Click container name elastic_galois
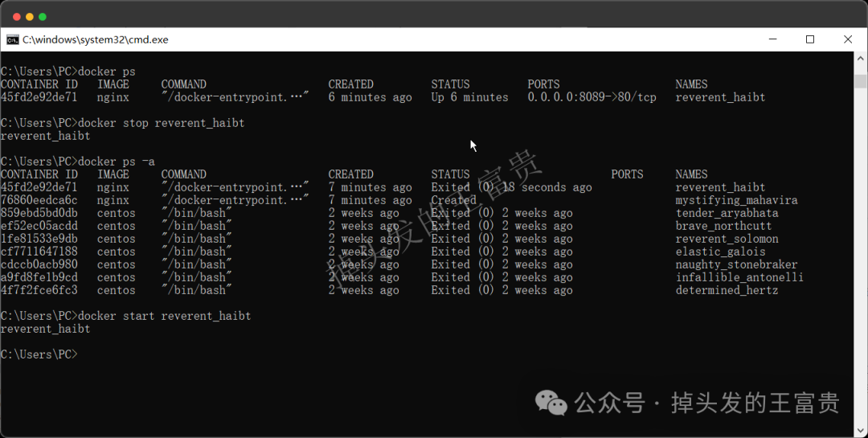868x438 pixels. click(720, 252)
